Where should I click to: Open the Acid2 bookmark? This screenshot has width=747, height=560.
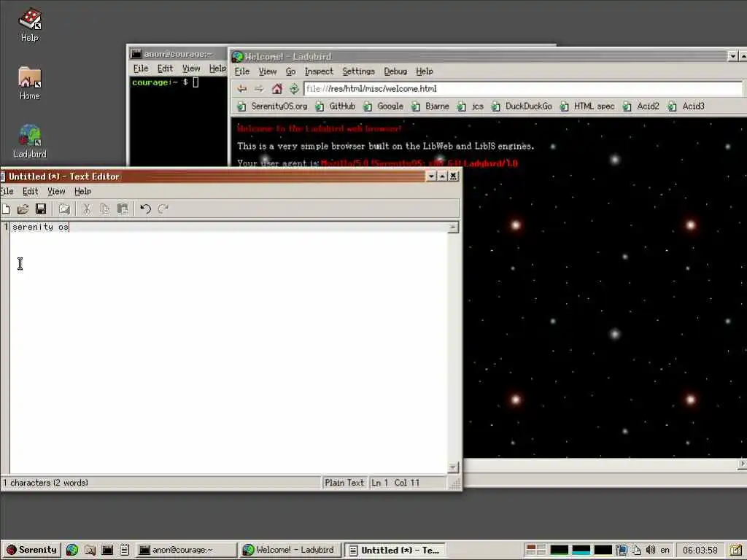[641, 106]
